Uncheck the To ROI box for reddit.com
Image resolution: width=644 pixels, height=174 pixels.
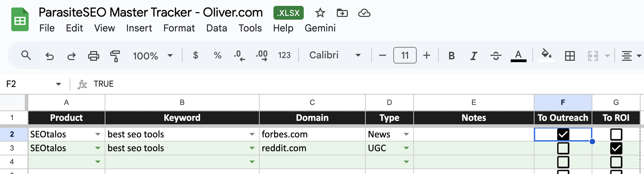pos(616,148)
